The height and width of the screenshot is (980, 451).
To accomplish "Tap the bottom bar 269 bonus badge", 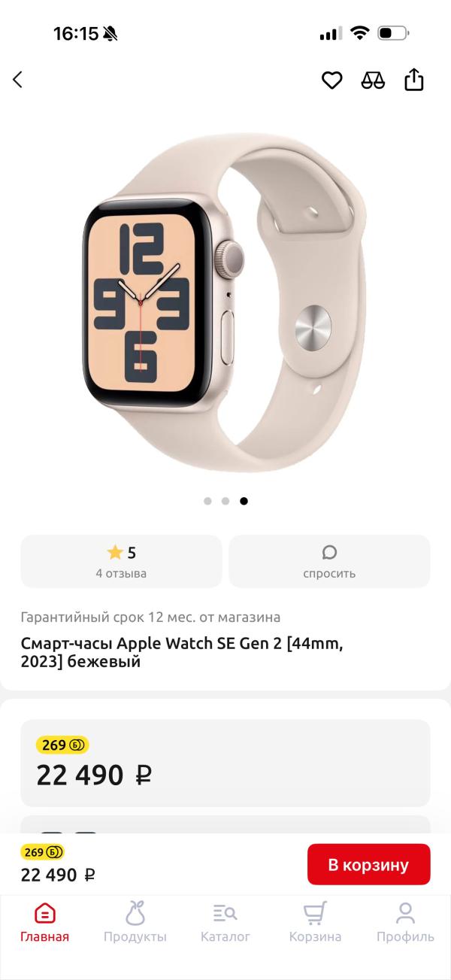I will pos(43,852).
